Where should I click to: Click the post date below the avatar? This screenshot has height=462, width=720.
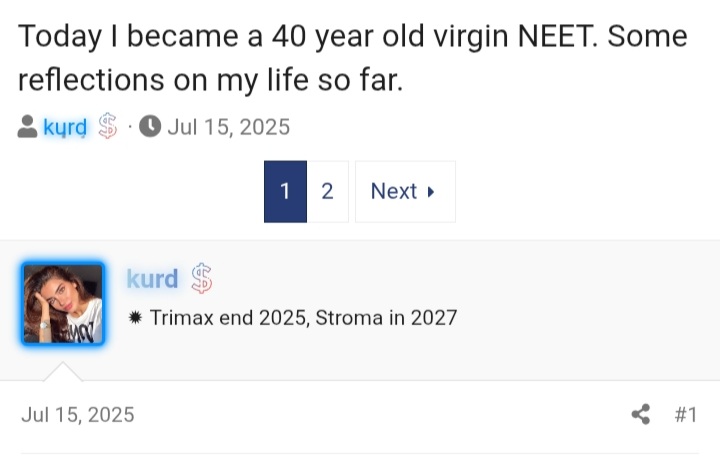coord(77,414)
